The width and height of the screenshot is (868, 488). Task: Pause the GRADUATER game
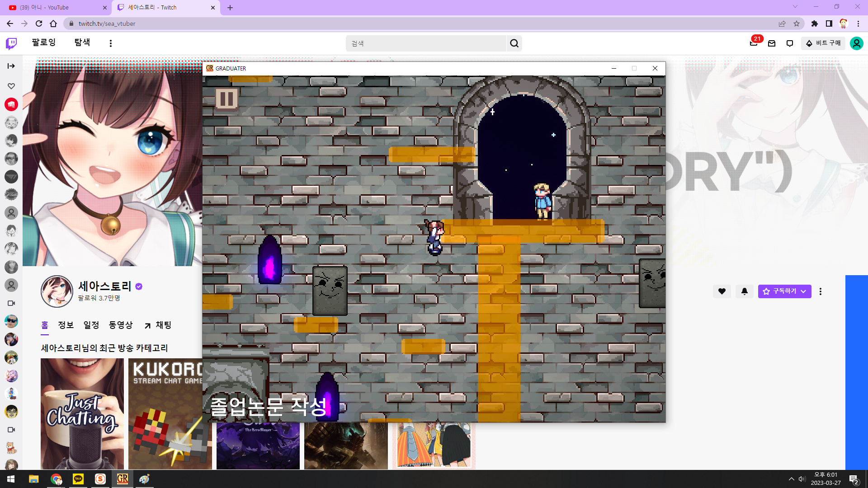point(226,99)
